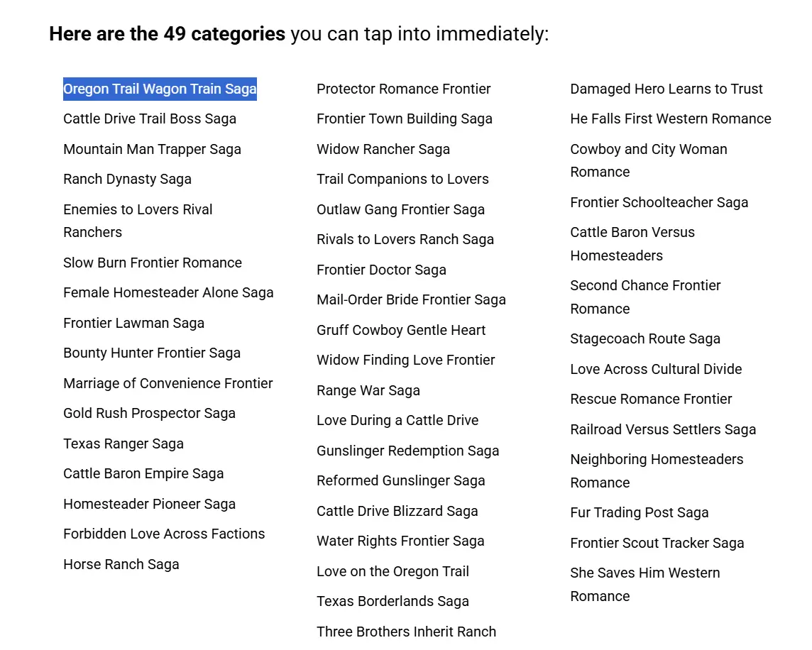
Task: Choose Cowboy and City Woman Romance
Action: [x=648, y=160]
